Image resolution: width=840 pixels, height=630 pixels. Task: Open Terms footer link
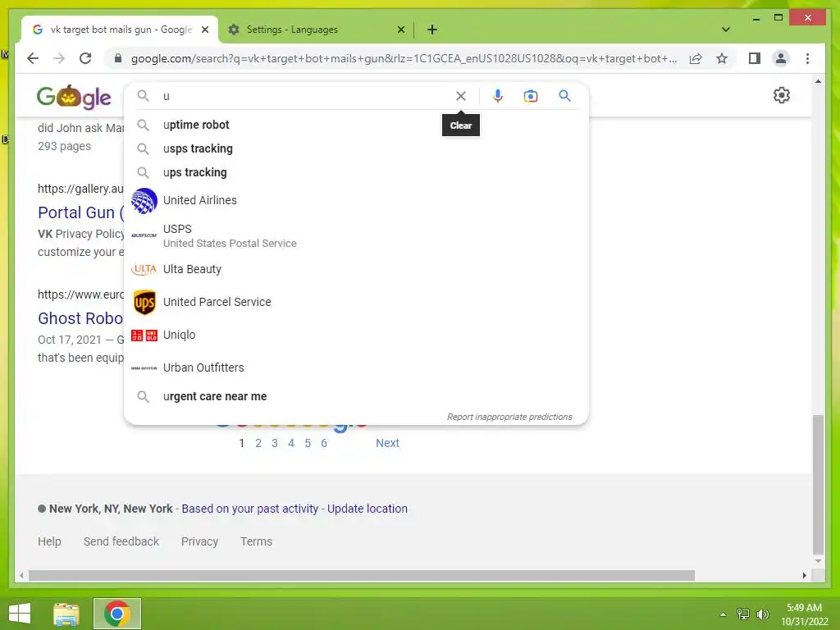click(x=256, y=541)
